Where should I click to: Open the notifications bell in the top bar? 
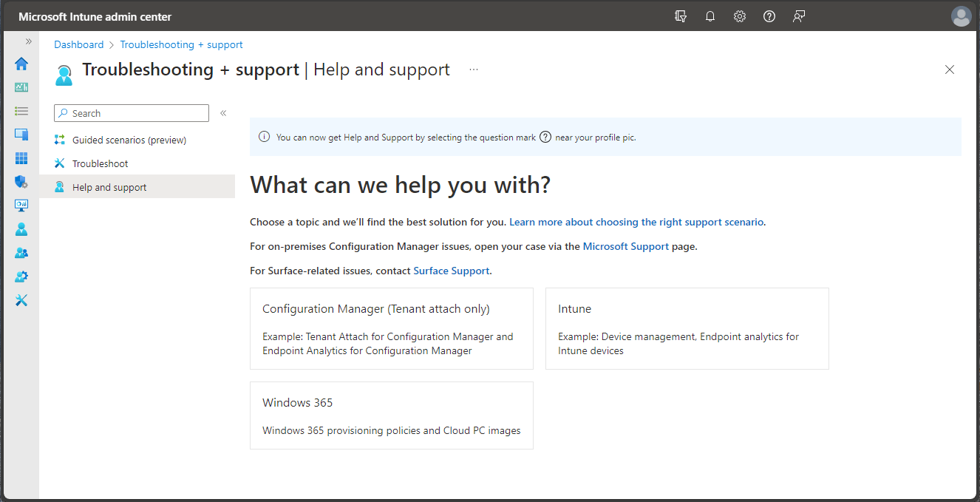tap(710, 16)
